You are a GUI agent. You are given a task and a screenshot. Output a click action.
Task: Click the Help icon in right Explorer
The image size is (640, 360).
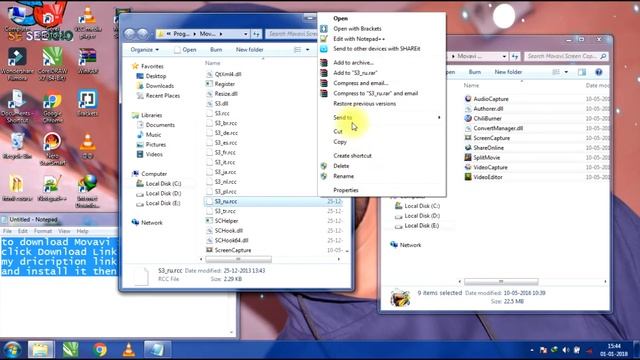(598, 72)
